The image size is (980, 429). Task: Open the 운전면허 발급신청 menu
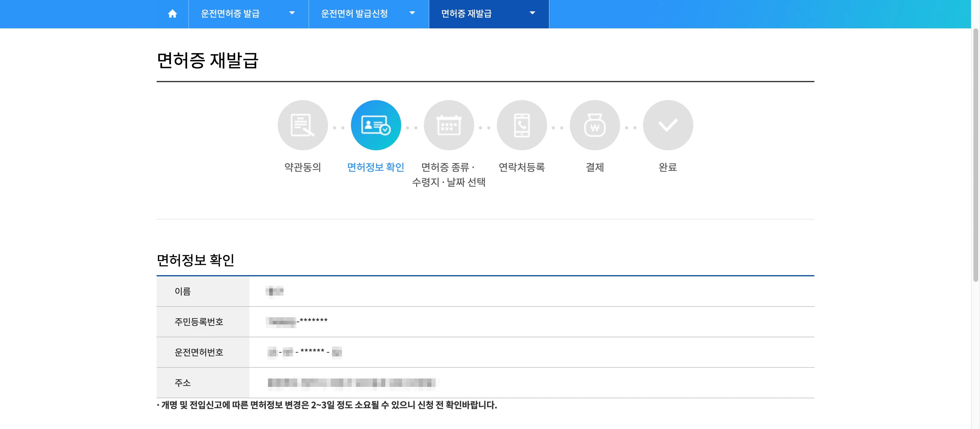(354, 14)
